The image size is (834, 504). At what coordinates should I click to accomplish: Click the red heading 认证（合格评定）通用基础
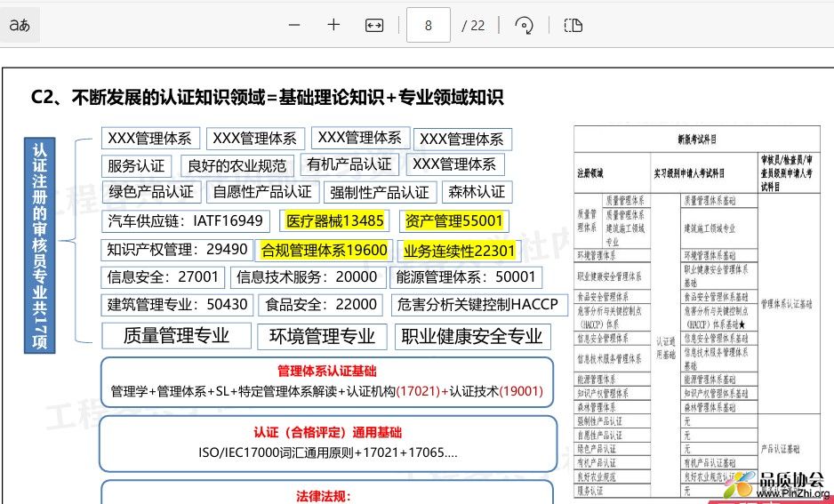tap(327, 433)
